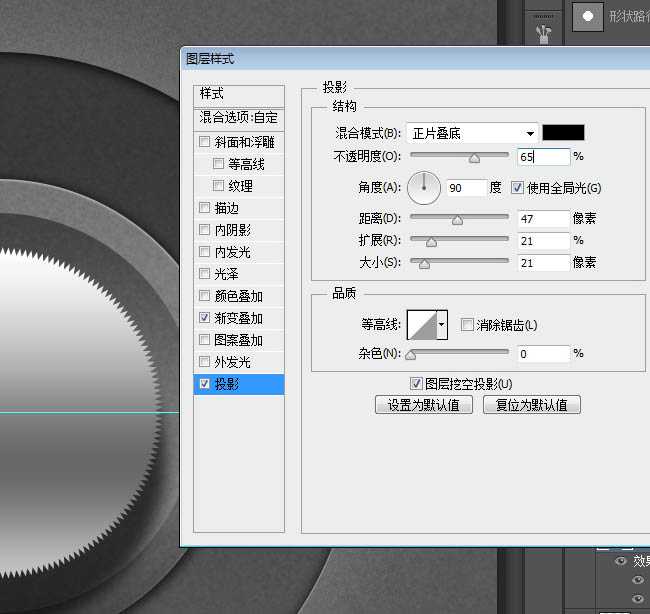Open the 内阴影 settings page
650x614 pixels.
tap(233, 230)
